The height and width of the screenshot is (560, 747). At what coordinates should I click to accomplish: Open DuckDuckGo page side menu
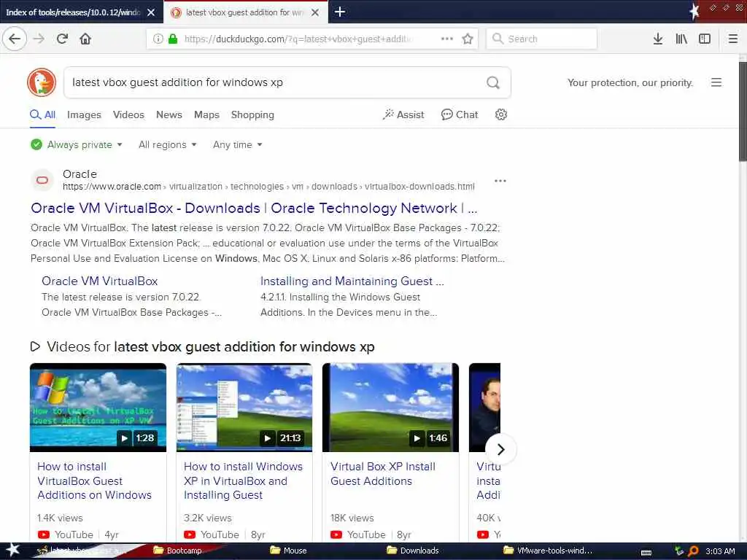(x=716, y=82)
